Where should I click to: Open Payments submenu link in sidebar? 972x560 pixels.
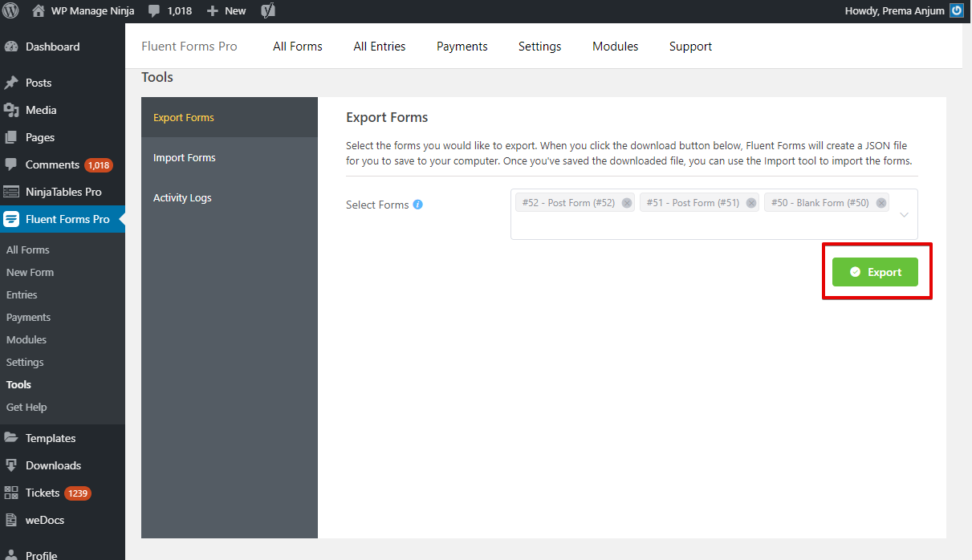pyautogui.click(x=29, y=317)
